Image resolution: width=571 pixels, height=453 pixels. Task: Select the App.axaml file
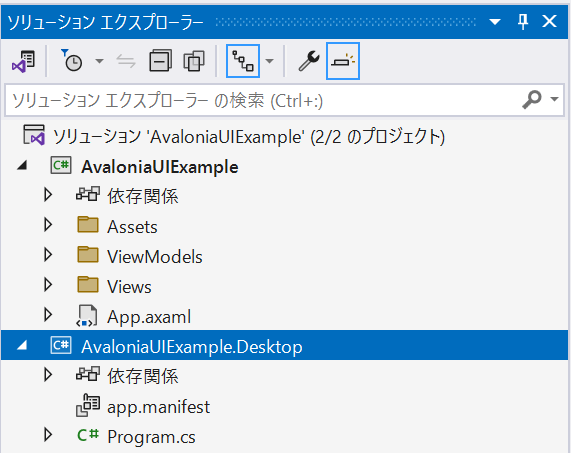tap(149, 317)
